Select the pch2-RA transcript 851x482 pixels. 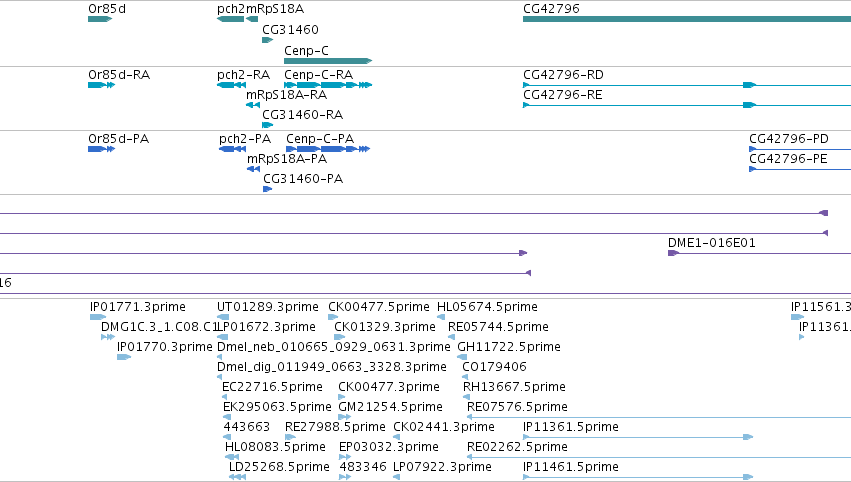point(231,85)
